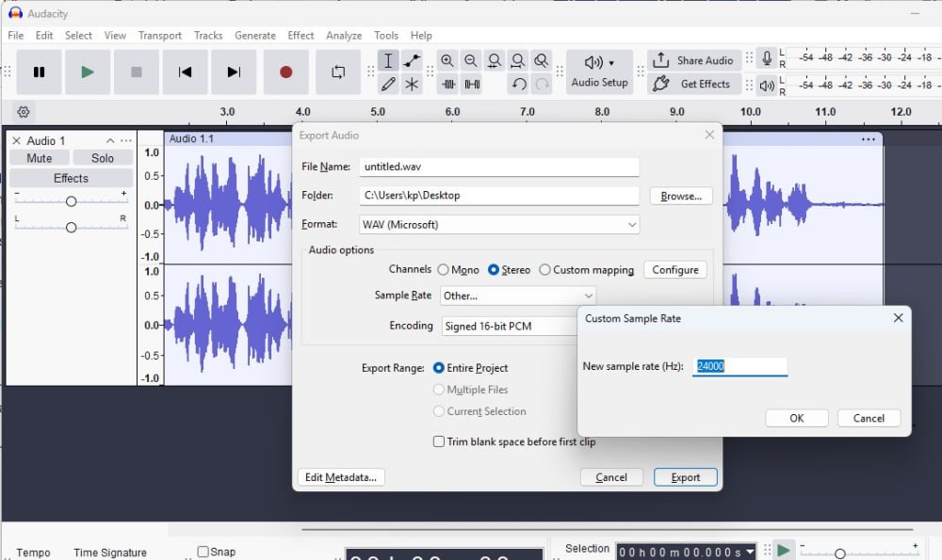Screen dimensions: 942x560
Task: Click the green Play button in toolbar
Action: coord(88,72)
